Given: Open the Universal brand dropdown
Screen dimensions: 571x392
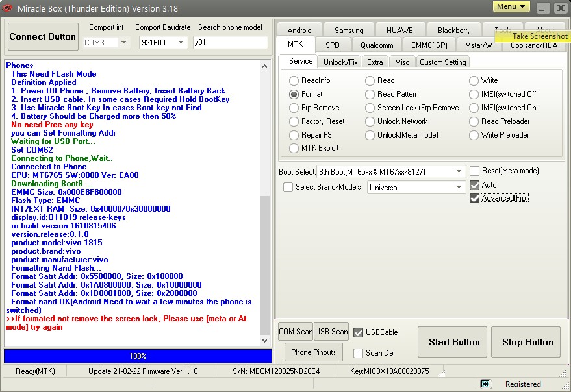Looking at the screenshot, I should (459, 187).
